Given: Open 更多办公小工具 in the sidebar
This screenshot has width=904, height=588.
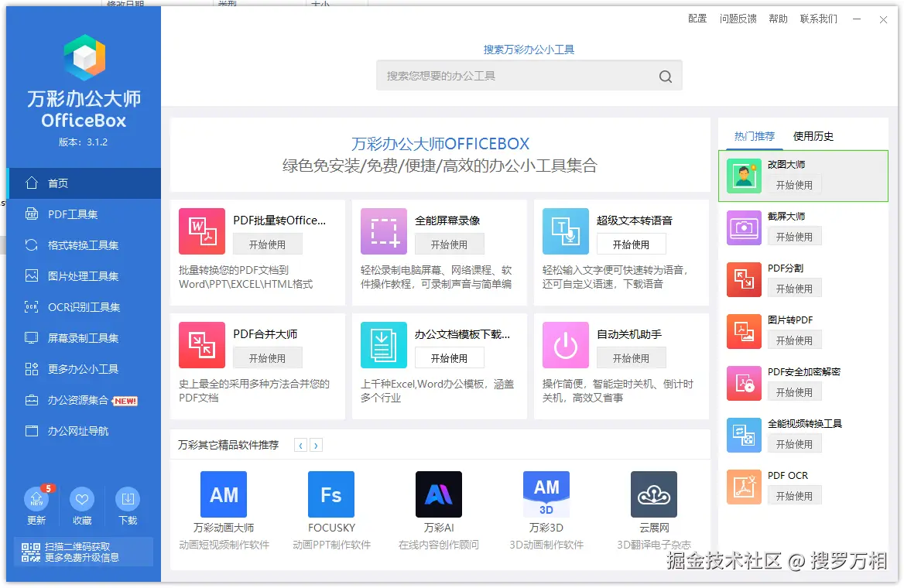Looking at the screenshot, I should (84, 369).
